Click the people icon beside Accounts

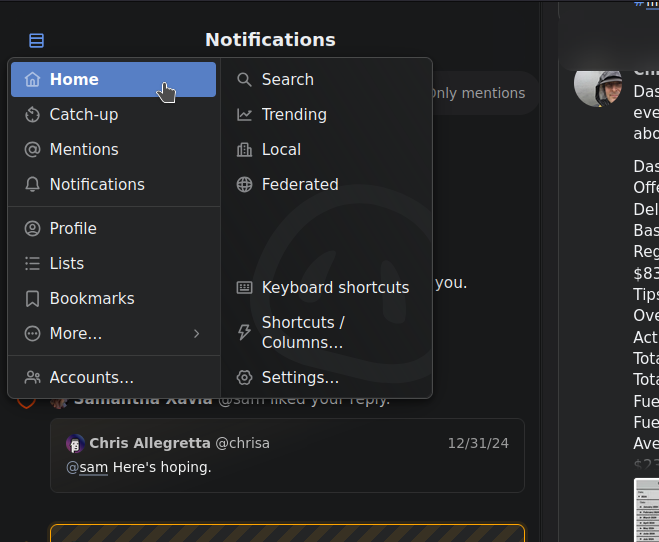pyautogui.click(x=32, y=377)
